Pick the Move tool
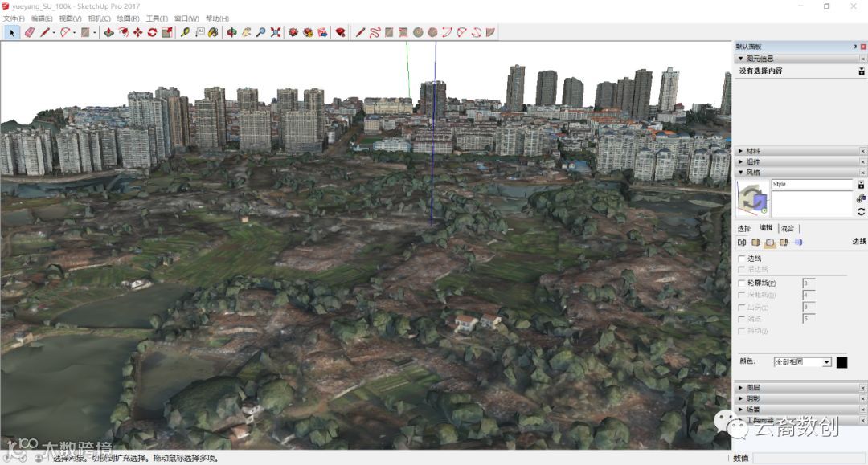The height and width of the screenshot is (465, 868). pos(137,32)
